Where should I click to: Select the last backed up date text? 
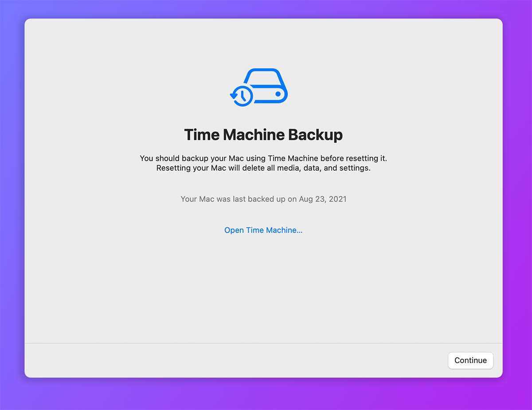[x=263, y=199]
